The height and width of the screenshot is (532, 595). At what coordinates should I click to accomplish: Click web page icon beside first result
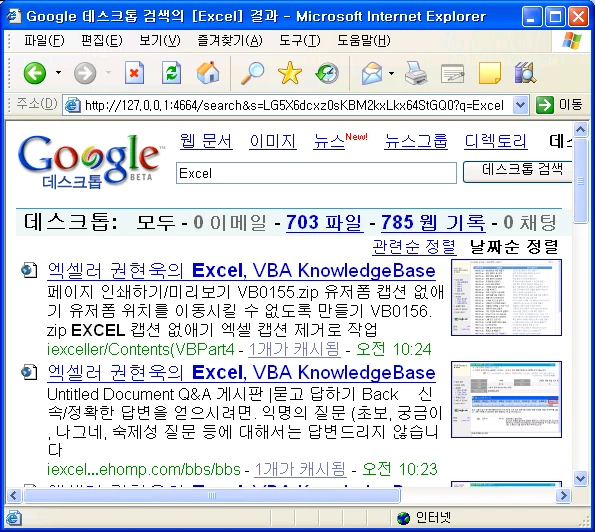point(29,270)
